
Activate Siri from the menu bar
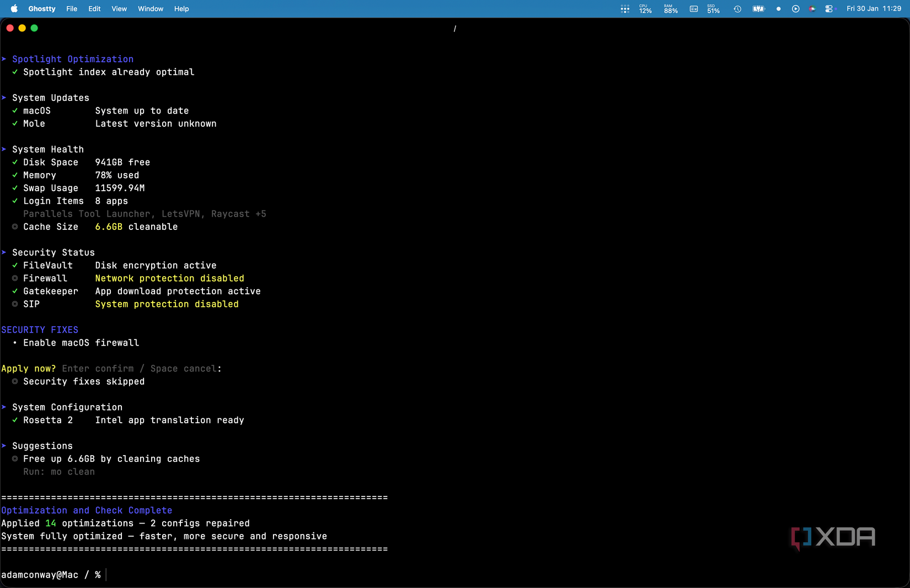(x=812, y=9)
